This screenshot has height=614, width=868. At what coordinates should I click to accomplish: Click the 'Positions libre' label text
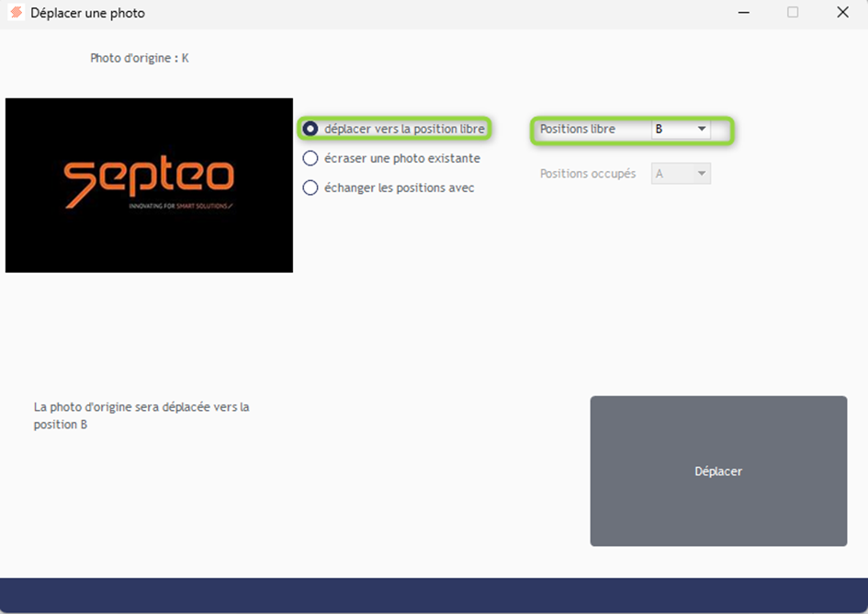tap(578, 130)
